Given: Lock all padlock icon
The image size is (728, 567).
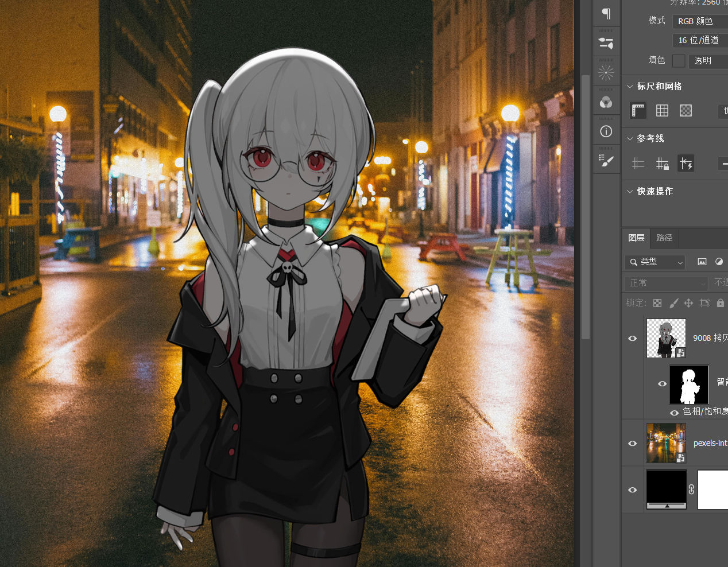Looking at the screenshot, I should tap(720, 303).
